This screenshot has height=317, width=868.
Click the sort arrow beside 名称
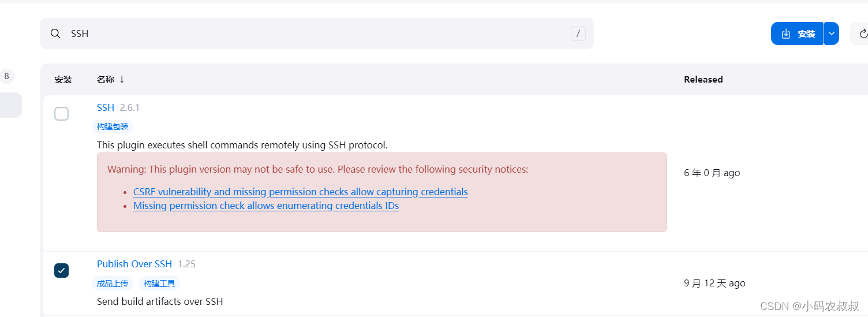pos(122,79)
